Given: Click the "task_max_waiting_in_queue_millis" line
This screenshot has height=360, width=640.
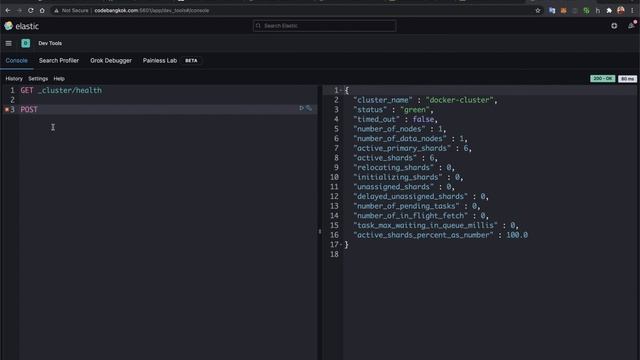Looking at the screenshot, I should coord(436,225).
